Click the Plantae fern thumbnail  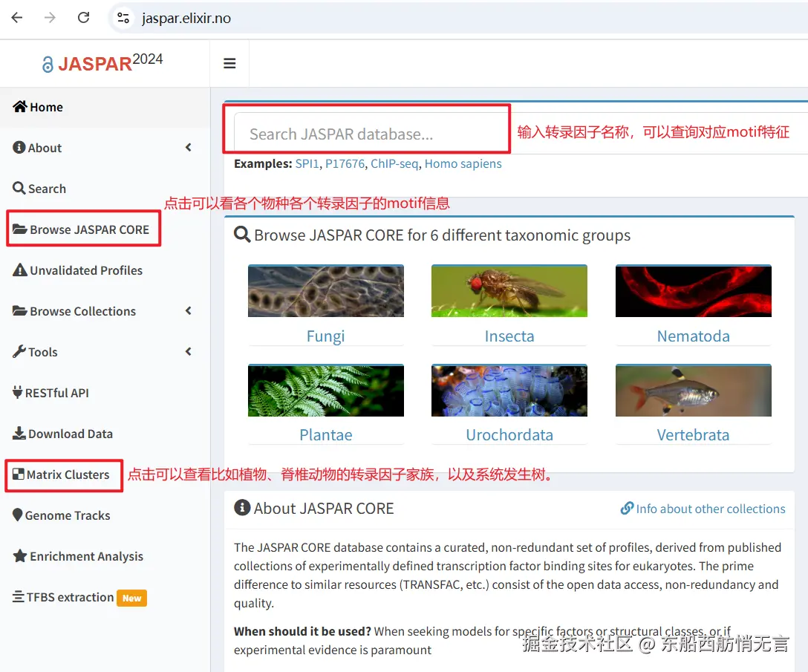pos(326,390)
